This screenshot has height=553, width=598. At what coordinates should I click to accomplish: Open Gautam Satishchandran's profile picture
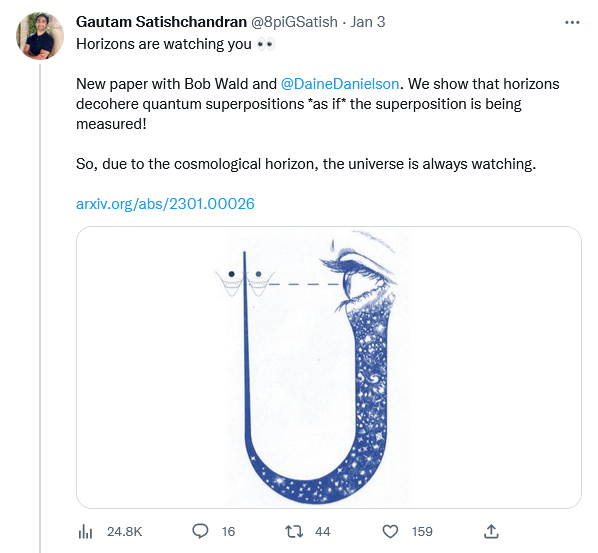[x=40, y=36]
